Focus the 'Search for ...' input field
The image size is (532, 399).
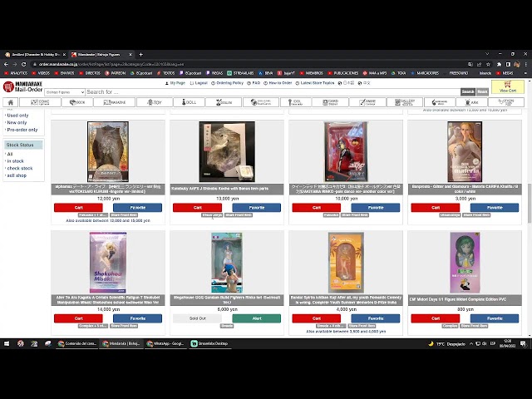273,92
